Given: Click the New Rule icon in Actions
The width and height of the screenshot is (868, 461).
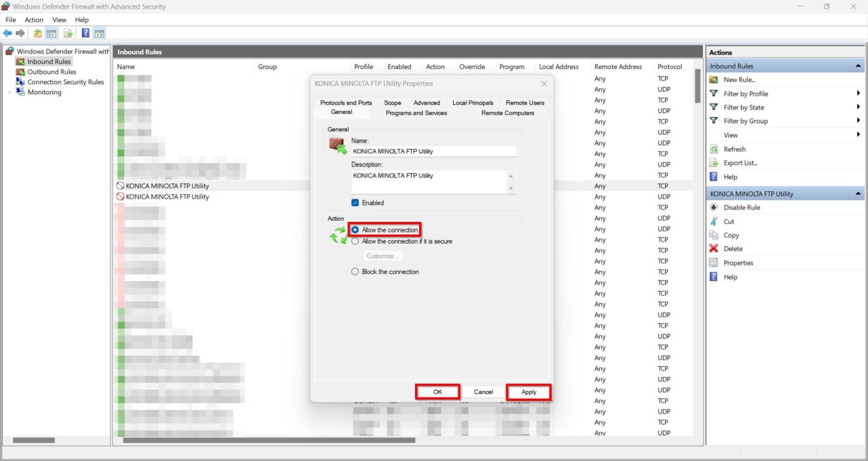Looking at the screenshot, I should click(714, 80).
